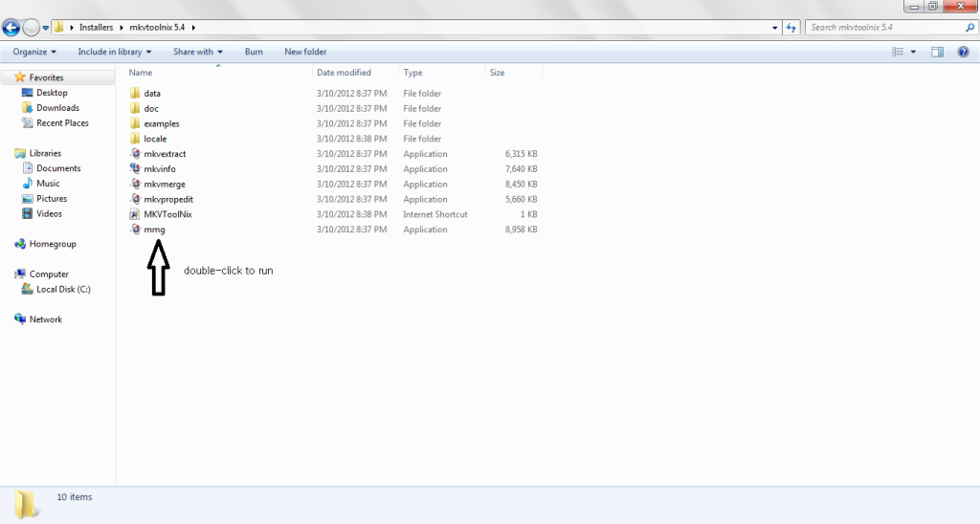Image resolution: width=980 pixels, height=524 pixels.
Task: Select Installers in the address breadcrumb
Action: coord(97,28)
